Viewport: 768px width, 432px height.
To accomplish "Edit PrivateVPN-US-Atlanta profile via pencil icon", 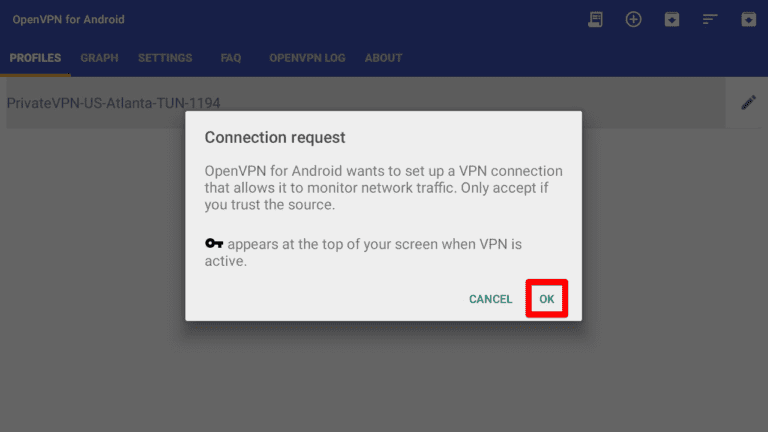I will click(x=748, y=103).
